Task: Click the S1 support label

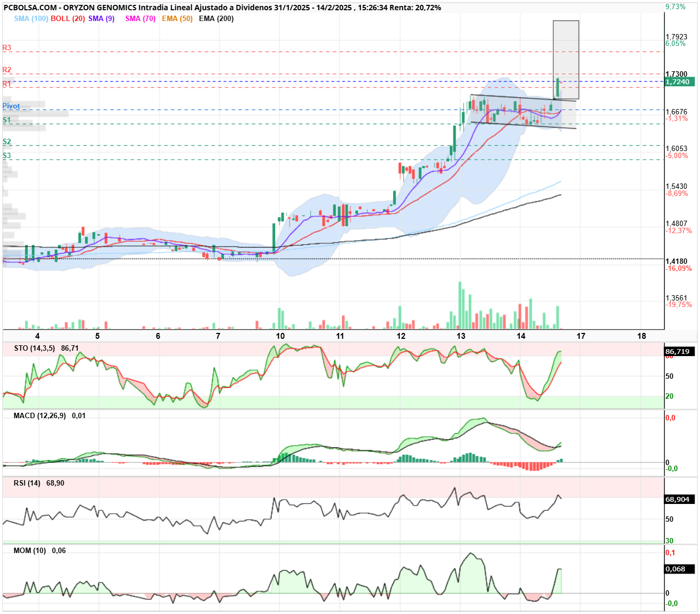Action: (6, 120)
